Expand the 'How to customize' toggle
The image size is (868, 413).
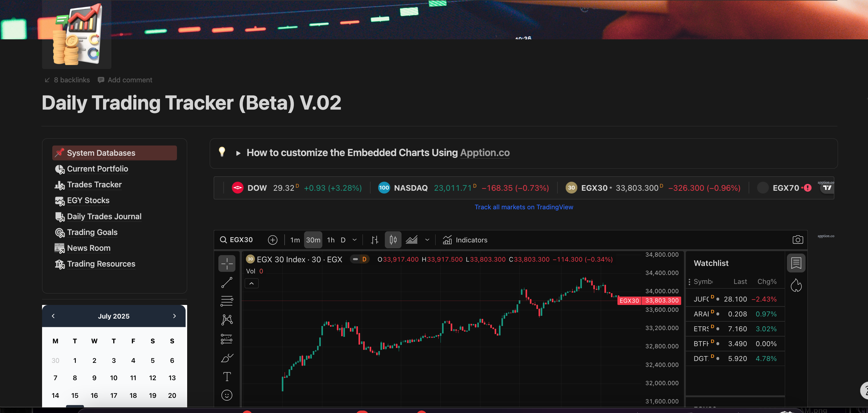tap(238, 153)
